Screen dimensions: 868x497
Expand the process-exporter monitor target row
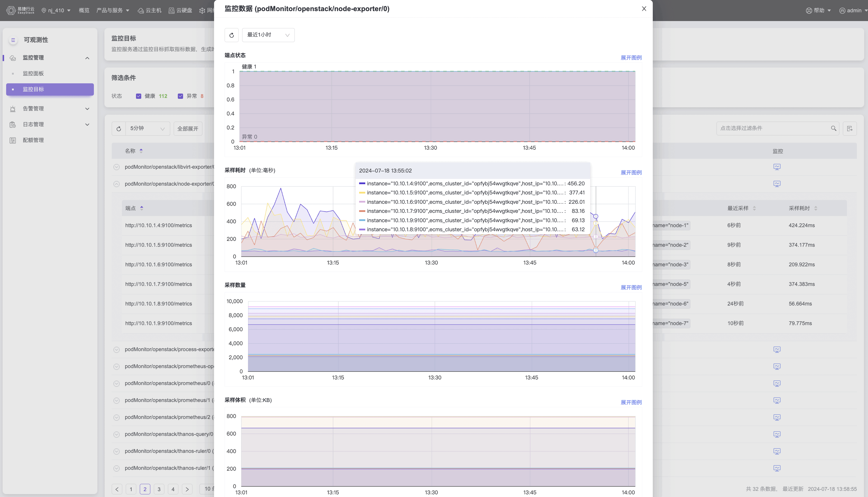(116, 350)
